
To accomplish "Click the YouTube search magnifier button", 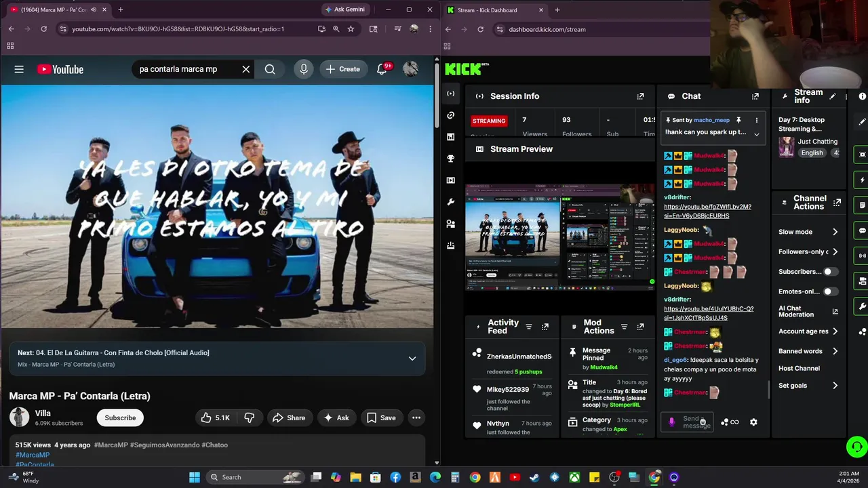I will click(270, 69).
